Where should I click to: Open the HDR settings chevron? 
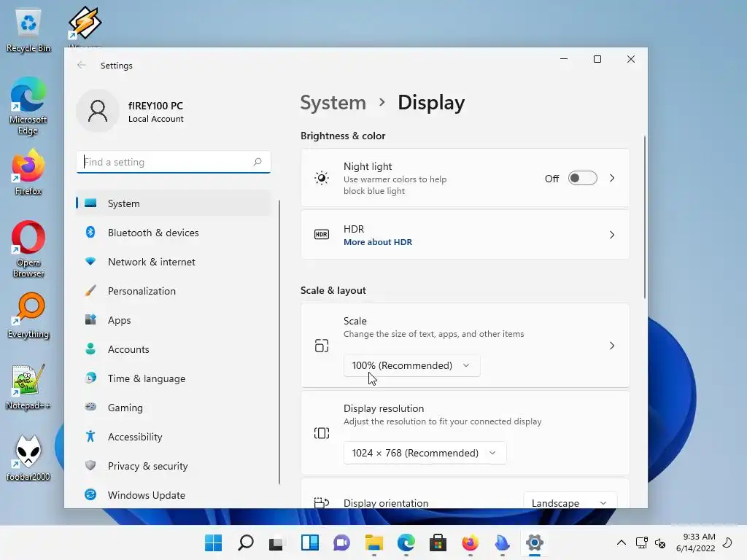point(612,235)
